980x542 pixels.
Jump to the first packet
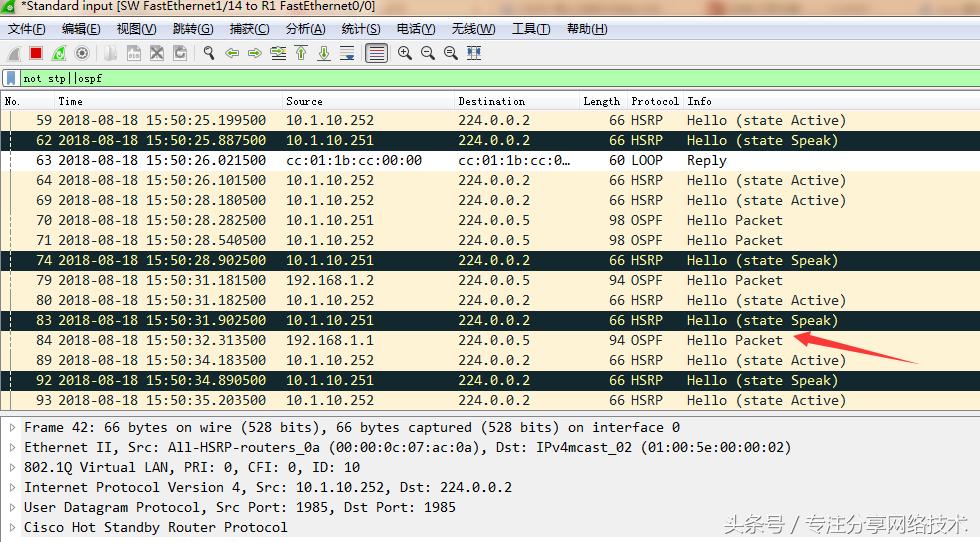tap(301, 53)
